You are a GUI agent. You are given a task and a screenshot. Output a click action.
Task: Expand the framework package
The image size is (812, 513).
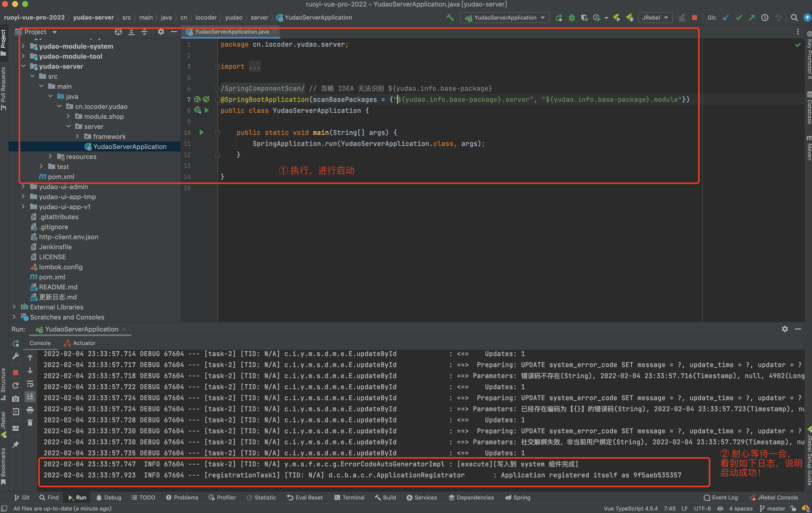77,136
